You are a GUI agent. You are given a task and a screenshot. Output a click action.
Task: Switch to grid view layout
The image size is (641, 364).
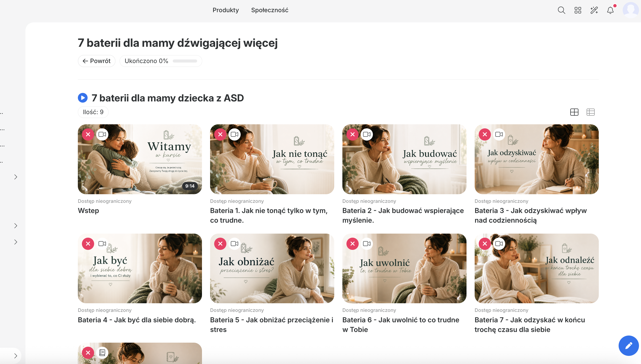click(x=574, y=112)
